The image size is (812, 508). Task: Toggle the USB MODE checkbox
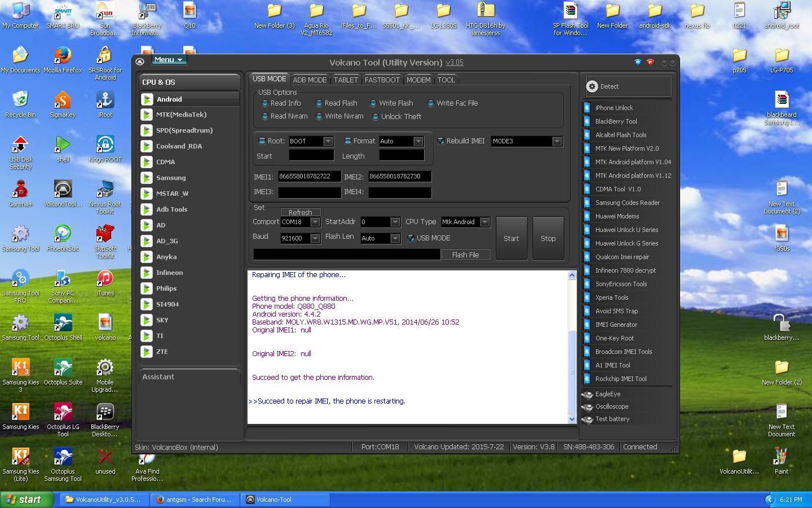point(411,238)
